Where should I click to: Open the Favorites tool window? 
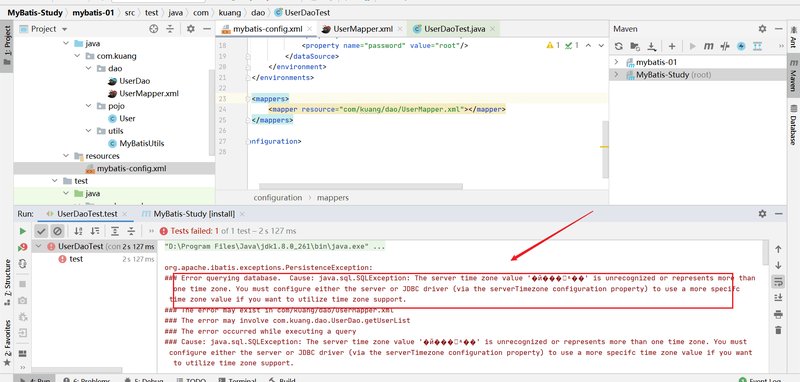(x=7, y=343)
